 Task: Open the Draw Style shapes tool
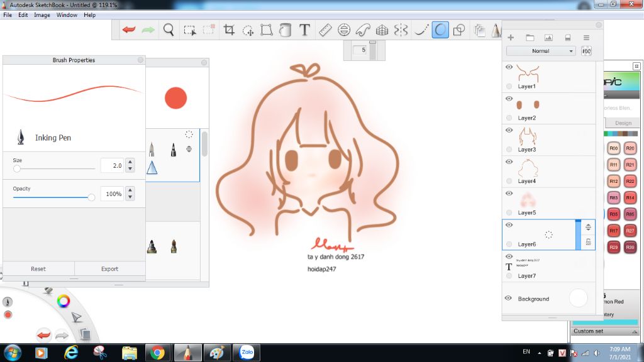[x=458, y=30]
